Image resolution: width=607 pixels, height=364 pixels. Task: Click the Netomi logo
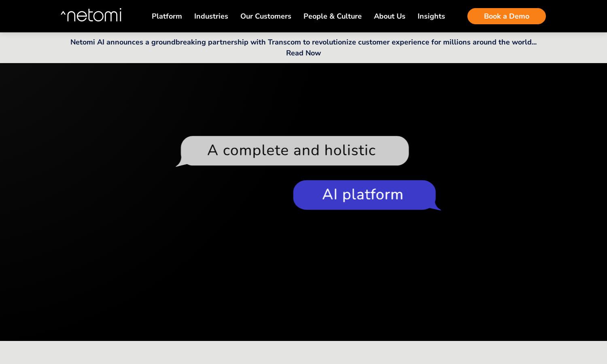click(x=91, y=15)
